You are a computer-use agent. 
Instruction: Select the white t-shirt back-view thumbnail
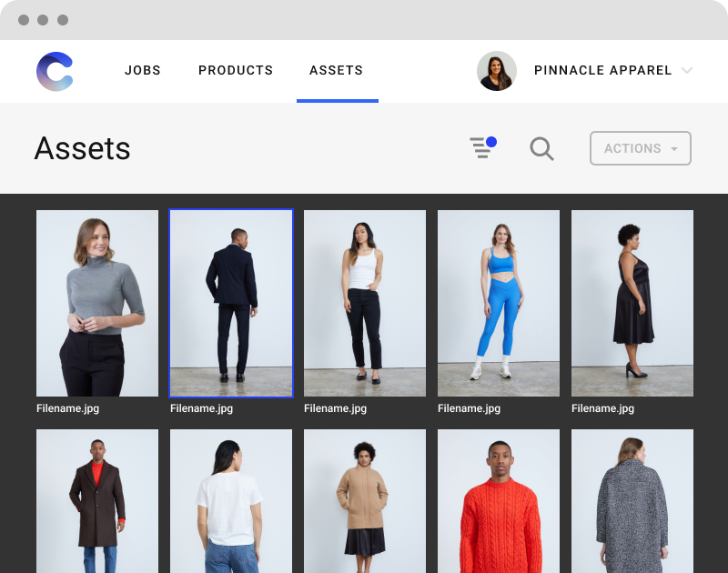click(231, 500)
